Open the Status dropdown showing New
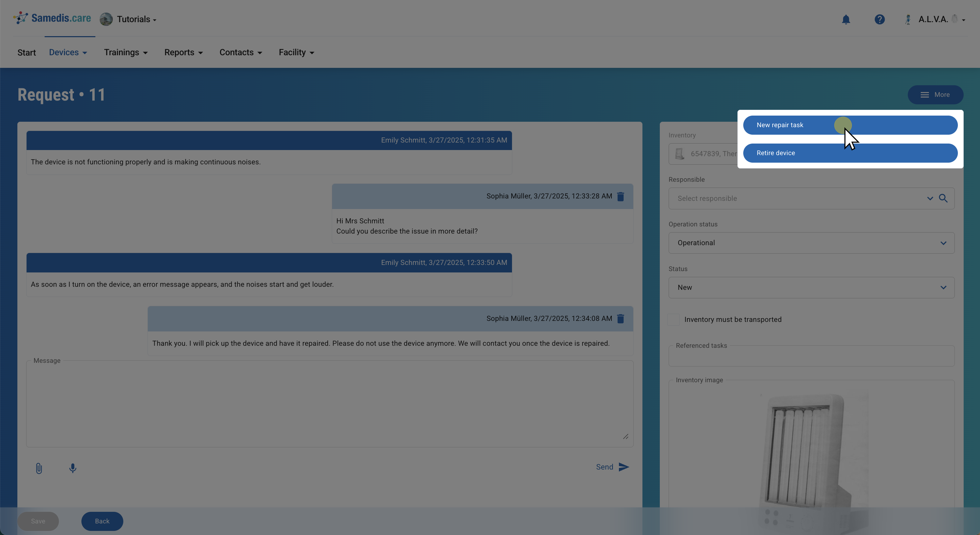Viewport: 980px width, 535px height. (811, 287)
